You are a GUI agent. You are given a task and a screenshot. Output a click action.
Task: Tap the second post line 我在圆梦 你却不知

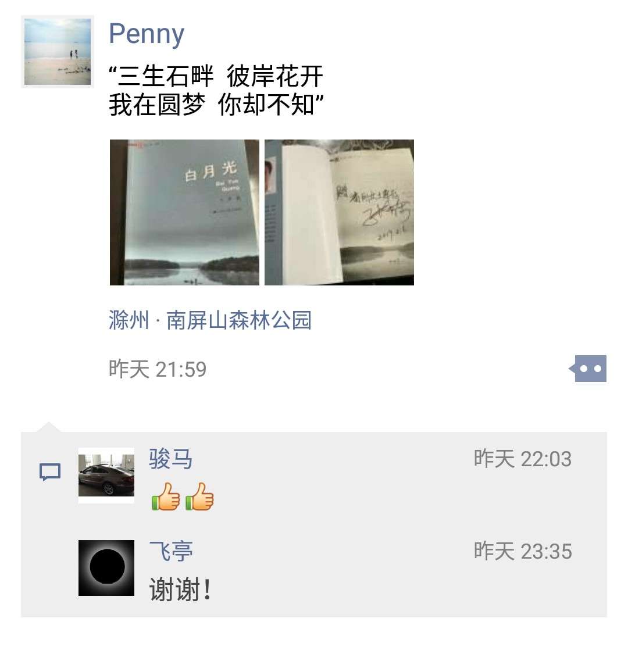click(x=216, y=105)
